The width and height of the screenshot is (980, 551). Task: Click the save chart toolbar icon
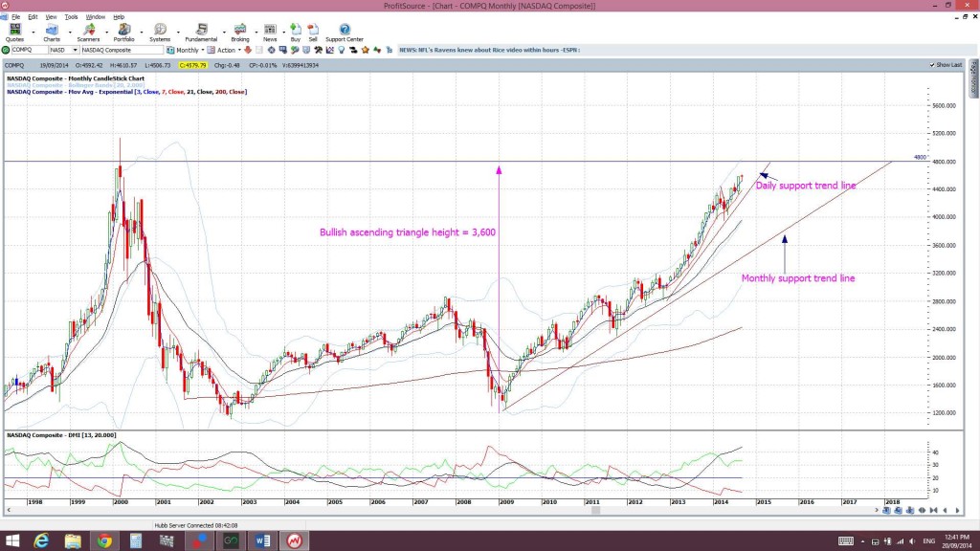click(258, 50)
